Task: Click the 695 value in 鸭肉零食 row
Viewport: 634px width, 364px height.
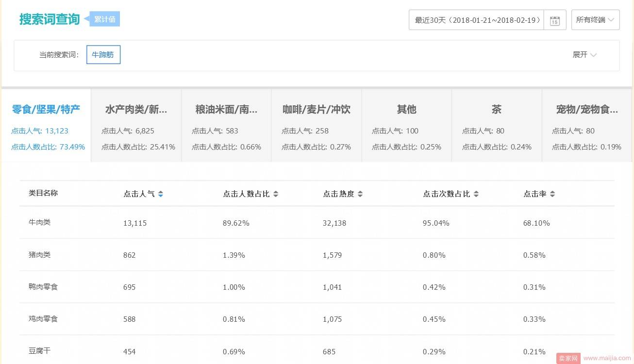Action: pos(130,287)
